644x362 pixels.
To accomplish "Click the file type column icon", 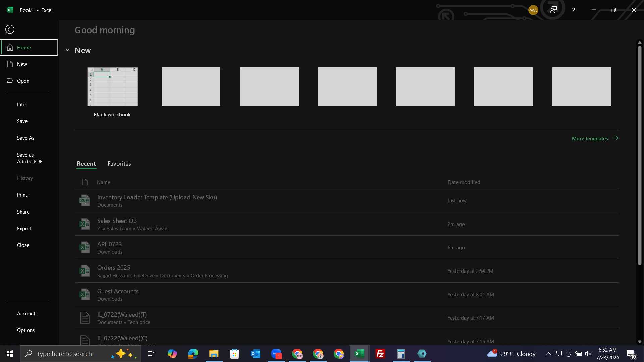I will (85, 182).
